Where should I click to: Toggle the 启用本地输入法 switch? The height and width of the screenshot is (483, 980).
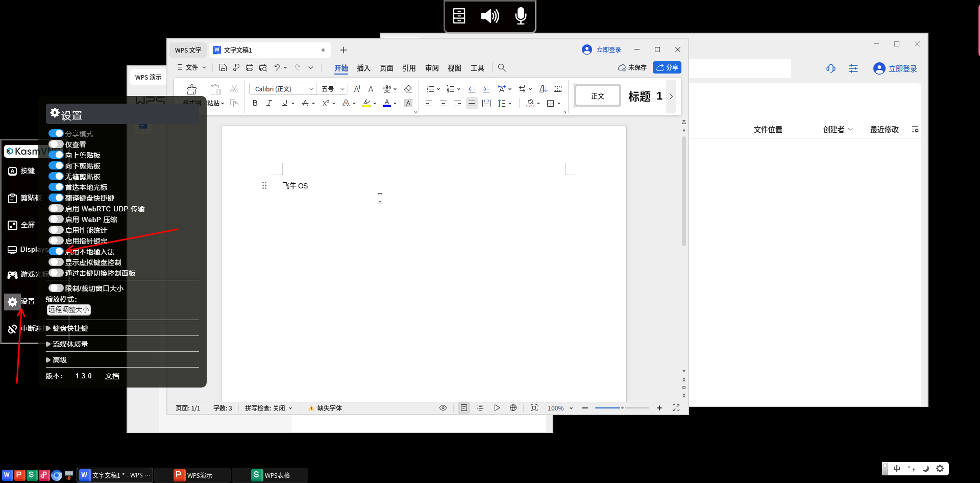coord(56,251)
